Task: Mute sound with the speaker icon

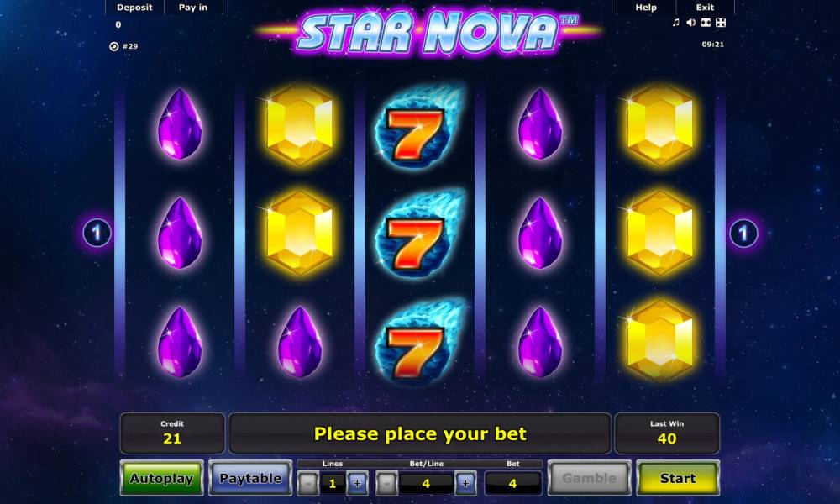Action: 691,23
